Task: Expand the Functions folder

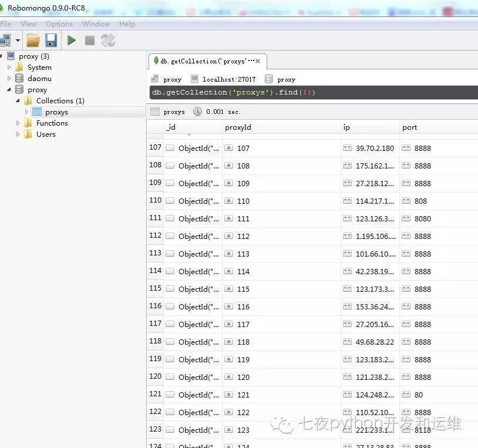Action: [18, 123]
